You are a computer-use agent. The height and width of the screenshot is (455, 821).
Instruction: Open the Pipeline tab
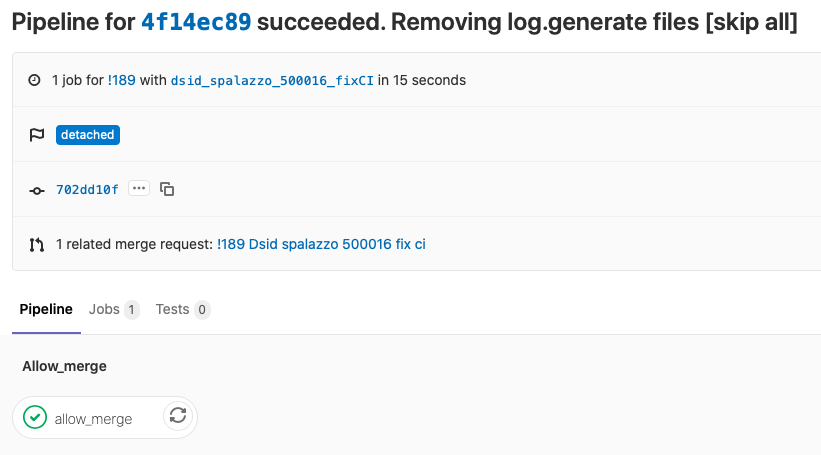(x=46, y=309)
